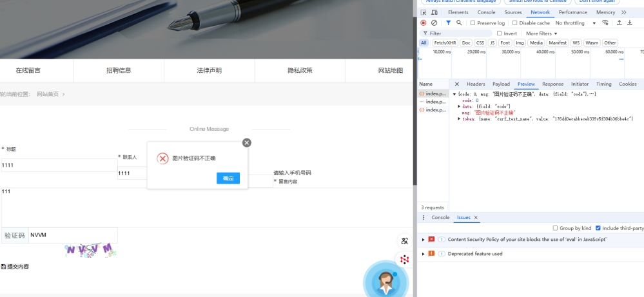644x297 pixels.
Task: Clear the network log icon
Action: (x=434, y=23)
